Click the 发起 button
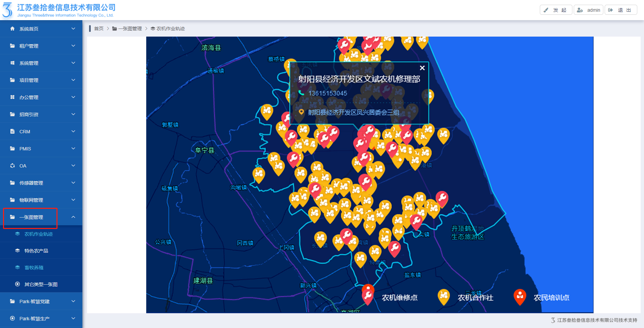Image resolution: width=644 pixels, height=328 pixels. point(556,10)
